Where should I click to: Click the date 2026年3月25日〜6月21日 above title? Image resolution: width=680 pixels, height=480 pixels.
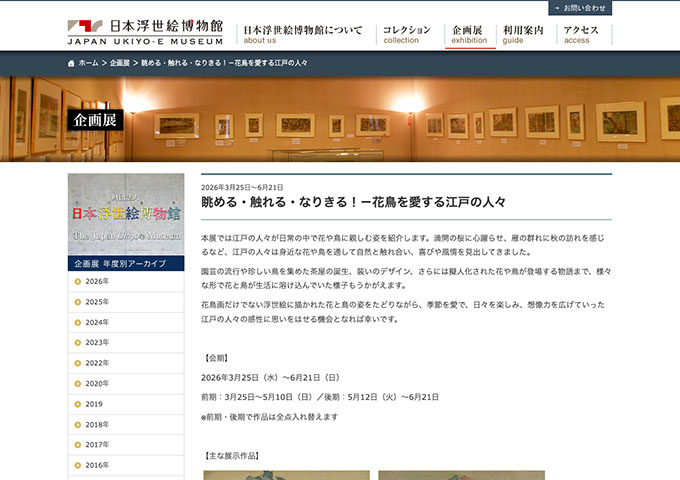coord(242,187)
